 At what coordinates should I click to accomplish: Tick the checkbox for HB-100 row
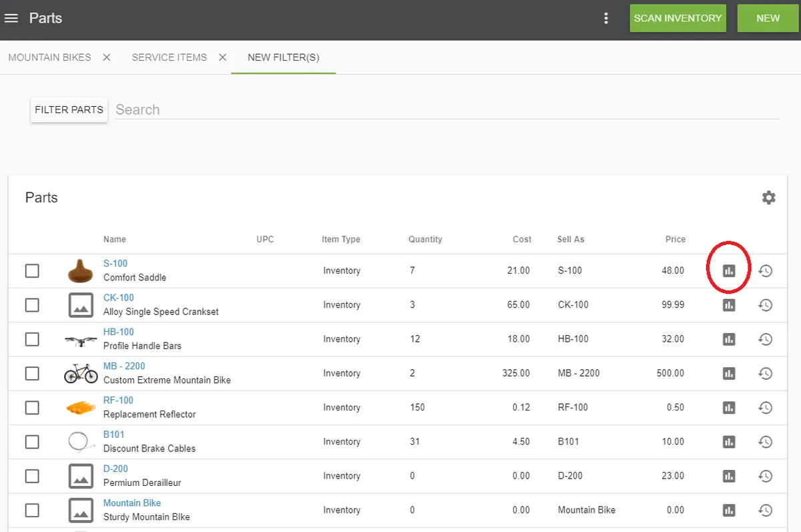point(32,339)
